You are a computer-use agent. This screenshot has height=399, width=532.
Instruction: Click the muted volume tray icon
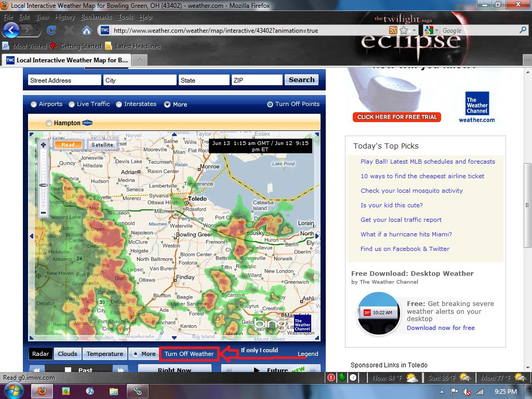click(467, 392)
